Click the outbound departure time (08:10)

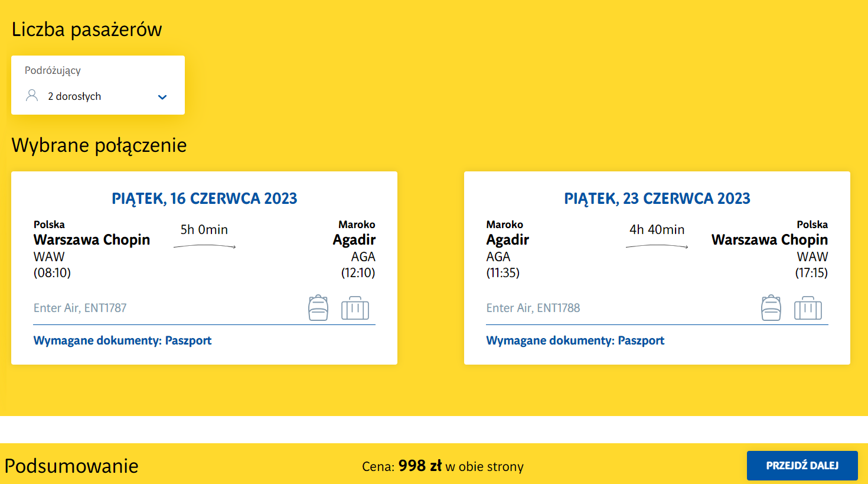point(52,272)
